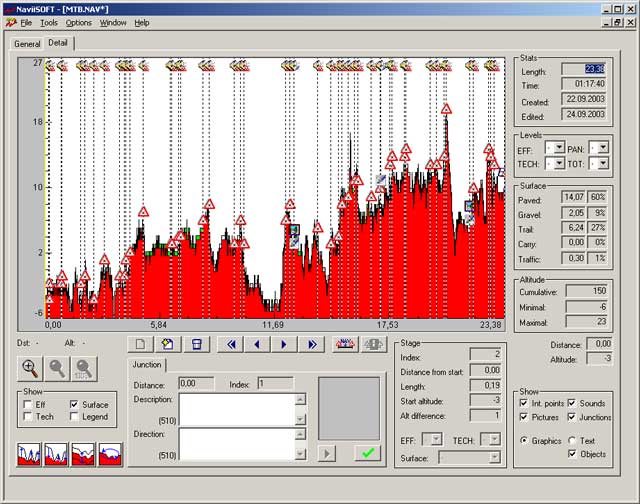The image size is (640, 504).
Task: Open the Stage Surface dropdown
Action: (x=495, y=457)
